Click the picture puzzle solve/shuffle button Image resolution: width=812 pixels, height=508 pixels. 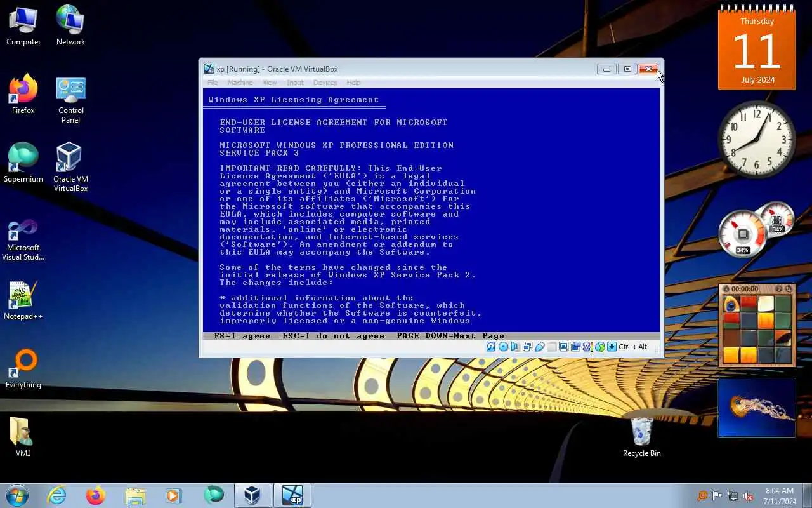[x=789, y=289]
